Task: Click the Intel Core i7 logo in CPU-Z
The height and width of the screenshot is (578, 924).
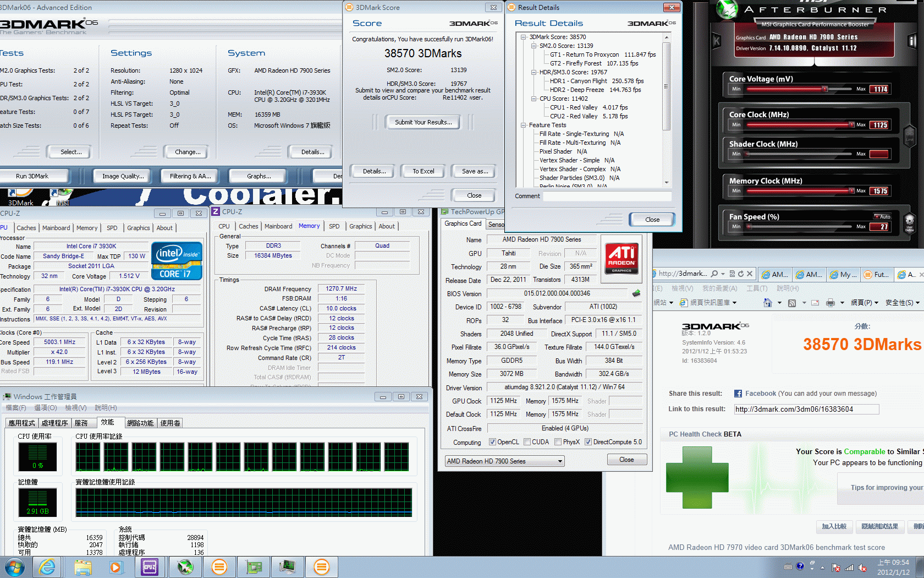Action: click(x=177, y=260)
